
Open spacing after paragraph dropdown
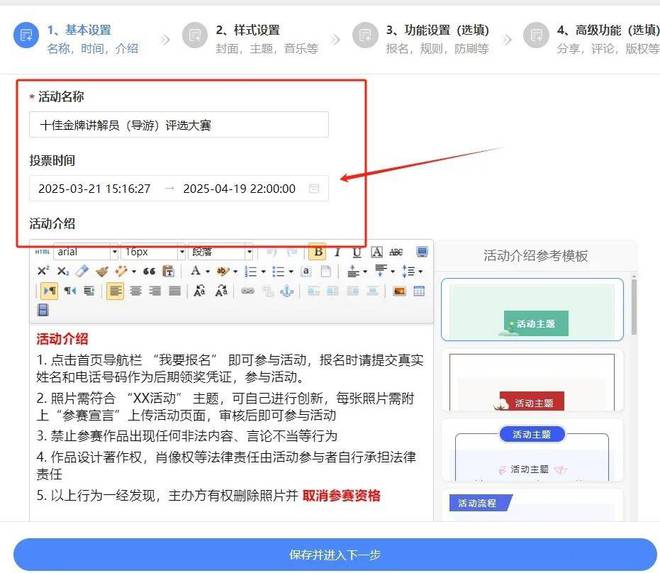click(393, 272)
